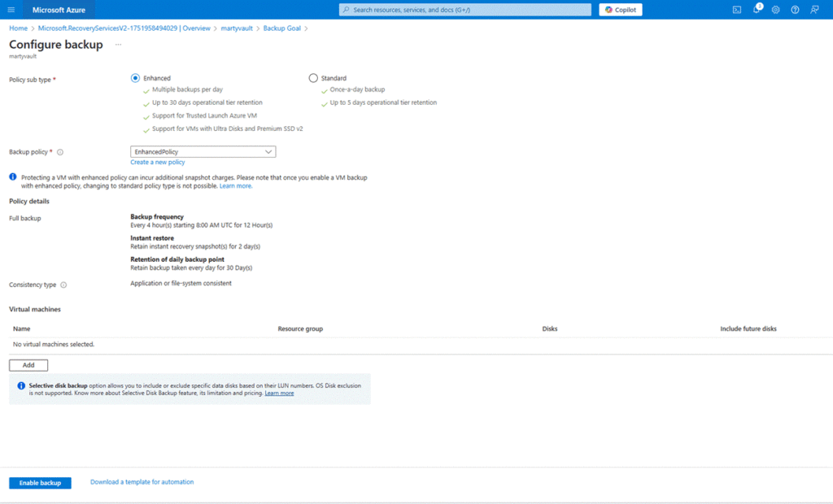Open portal settings gear
The image size is (833, 504).
(775, 10)
